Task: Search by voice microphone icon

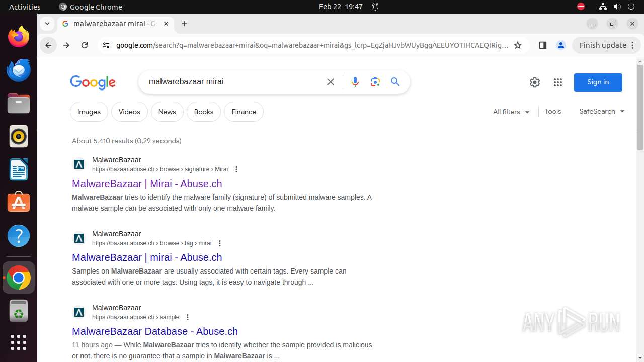Action: coord(355,82)
